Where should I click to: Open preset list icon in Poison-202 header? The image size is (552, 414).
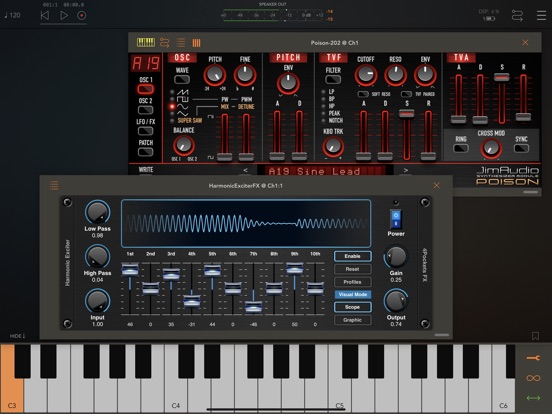[x=181, y=43]
